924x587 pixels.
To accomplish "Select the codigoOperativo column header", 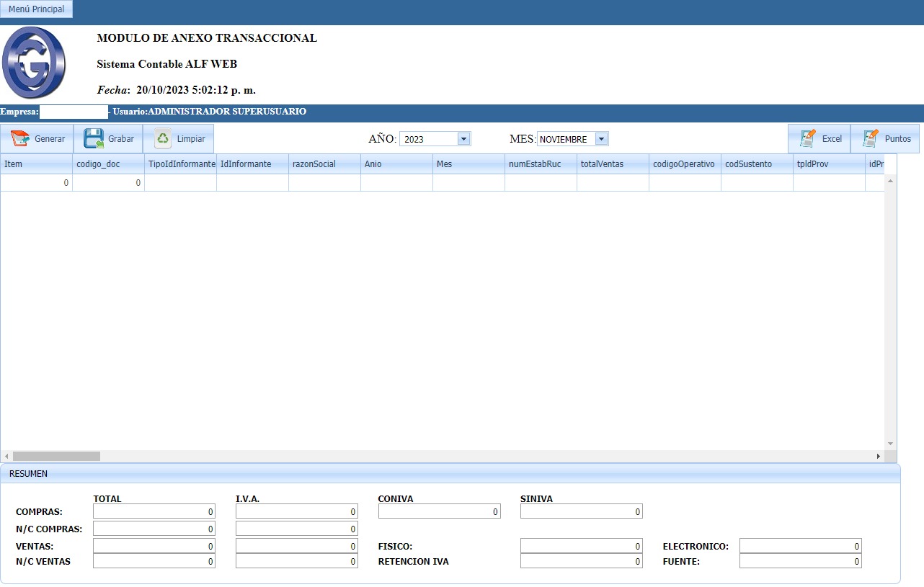I will (x=684, y=164).
